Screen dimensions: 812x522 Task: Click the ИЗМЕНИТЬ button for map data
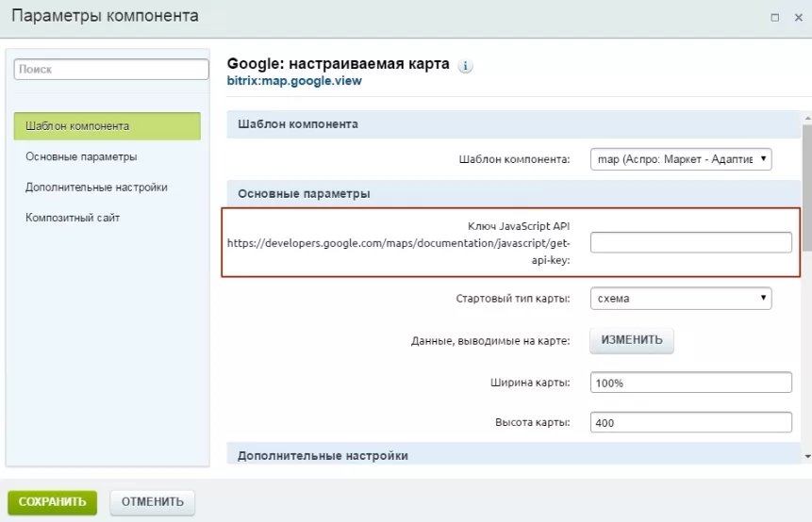coord(632,340)
